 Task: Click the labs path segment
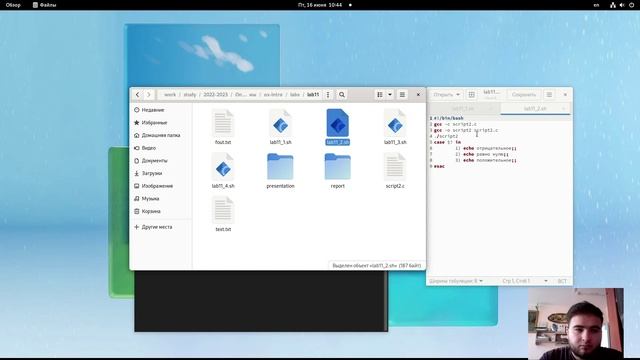coord(295,95)
